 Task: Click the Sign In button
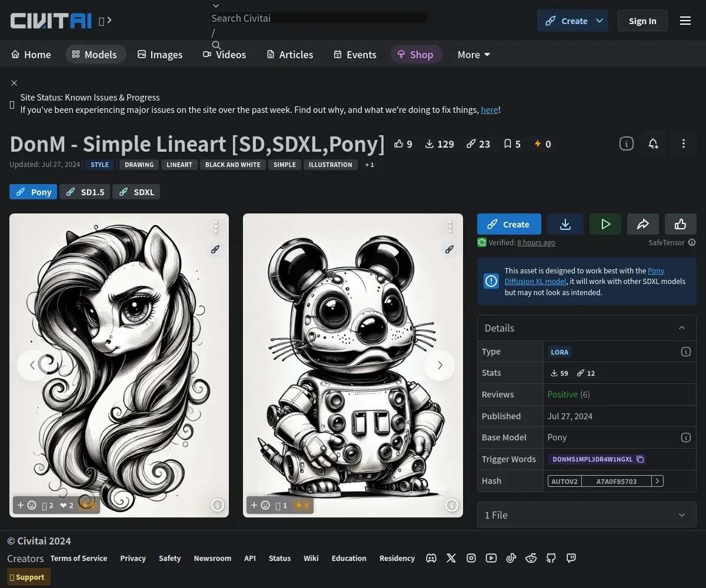click(642, 21)
